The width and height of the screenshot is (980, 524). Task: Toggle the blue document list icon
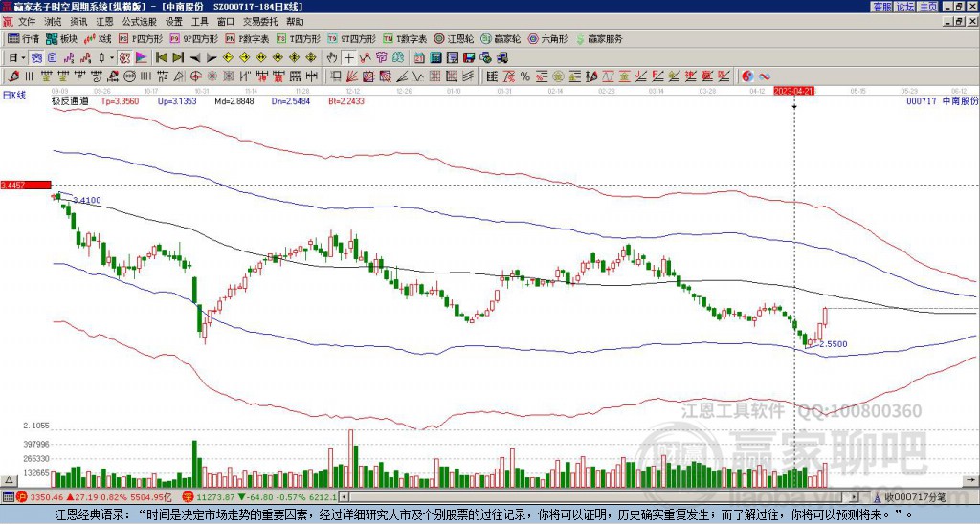tap(52, 58)
